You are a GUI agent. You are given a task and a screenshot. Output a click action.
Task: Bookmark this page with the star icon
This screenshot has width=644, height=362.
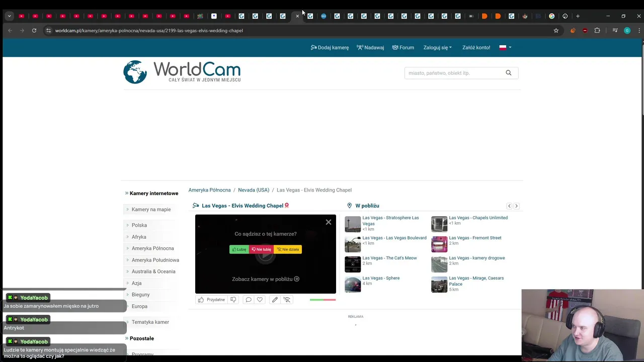click(x=556, y=31)
